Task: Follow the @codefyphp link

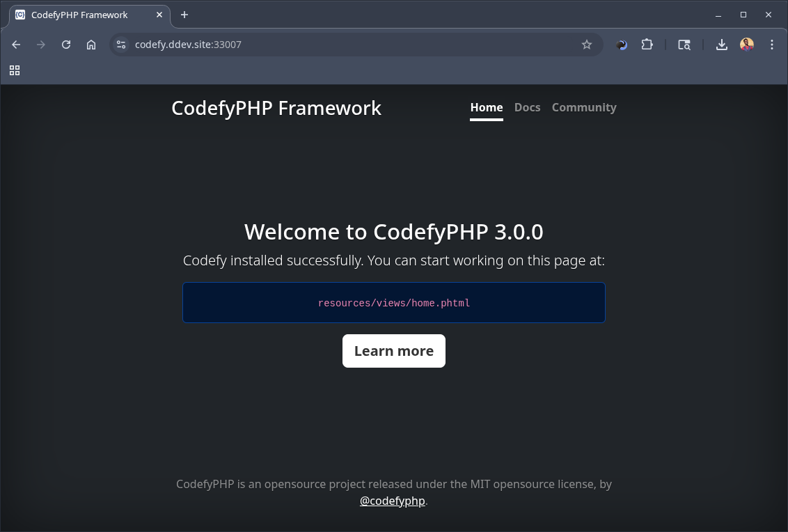Action: [x=391, y=501]
